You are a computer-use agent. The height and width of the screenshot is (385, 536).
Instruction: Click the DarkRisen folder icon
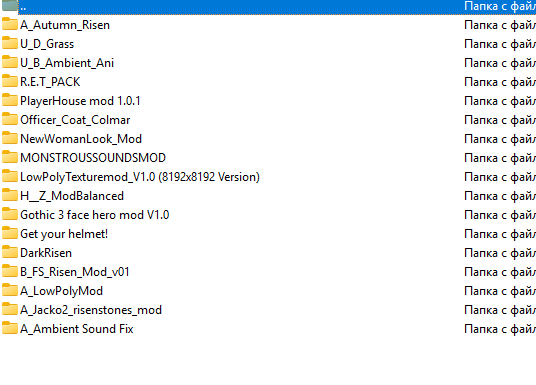pos(10,253)
